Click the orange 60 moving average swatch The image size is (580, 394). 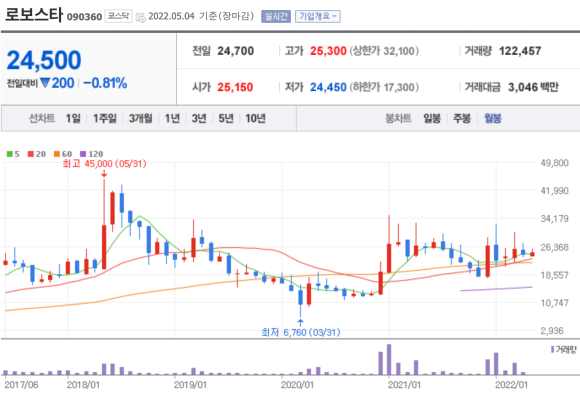57,154
